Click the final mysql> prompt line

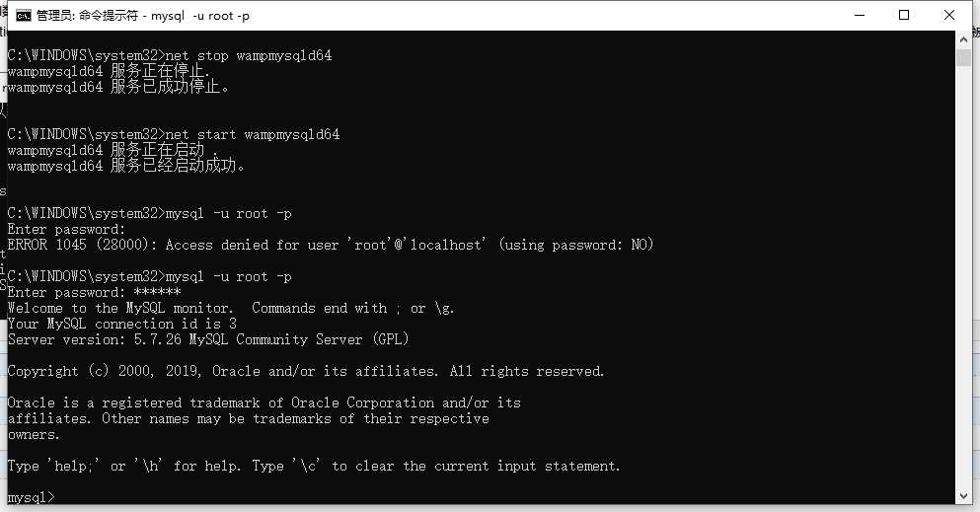pyautogui.click(x=32, y=497)
